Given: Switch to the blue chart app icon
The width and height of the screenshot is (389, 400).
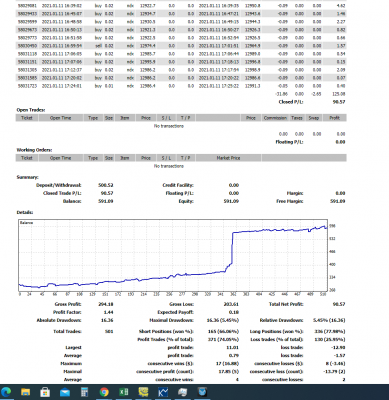Looking at the screenshot, I should [163, 392].
